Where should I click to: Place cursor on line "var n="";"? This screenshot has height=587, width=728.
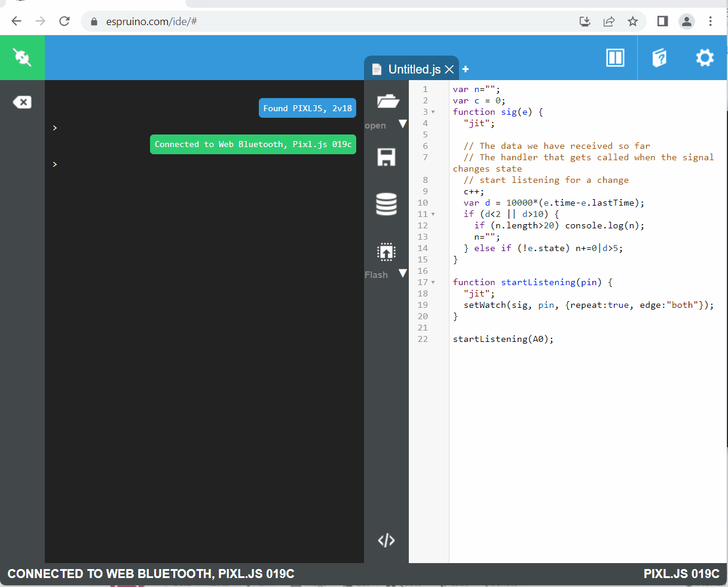[476, 89]
